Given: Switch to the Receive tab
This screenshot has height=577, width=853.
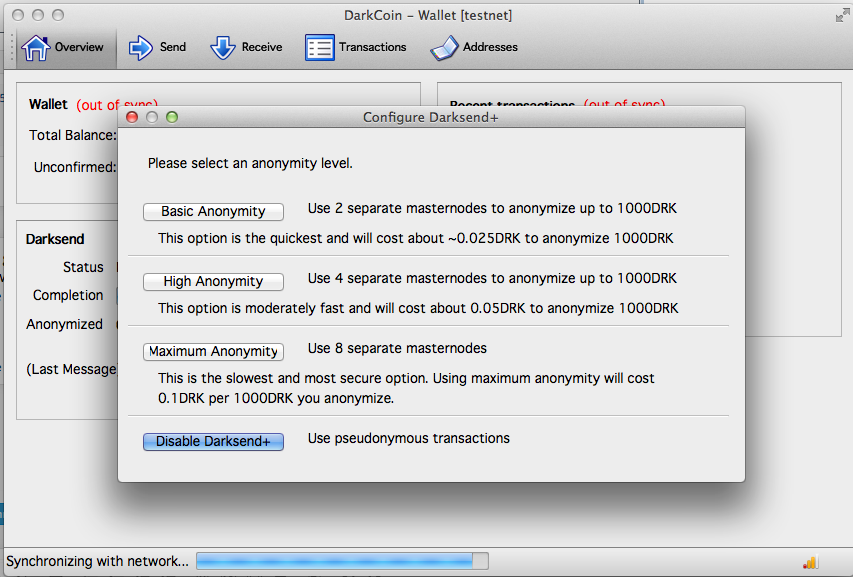Looking at the screenshot, I should [x=246, y=48].
